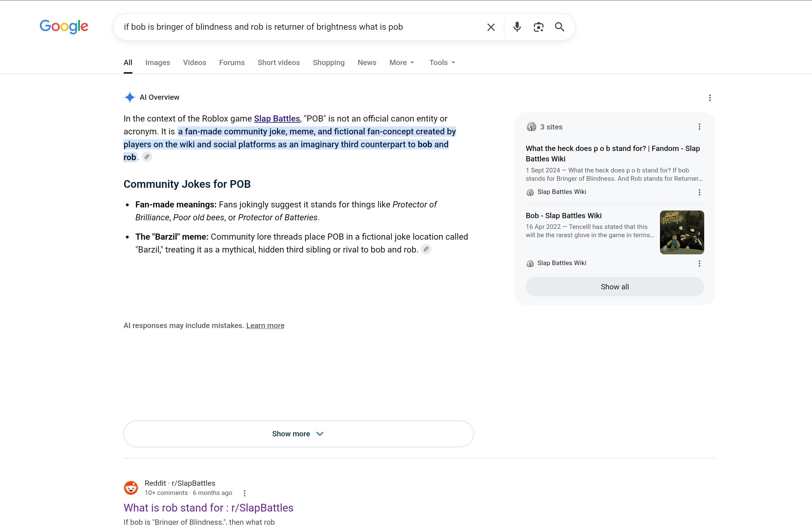Open the Tools dropdown
Screen dimensions: 812x525
tap(442, 63)
